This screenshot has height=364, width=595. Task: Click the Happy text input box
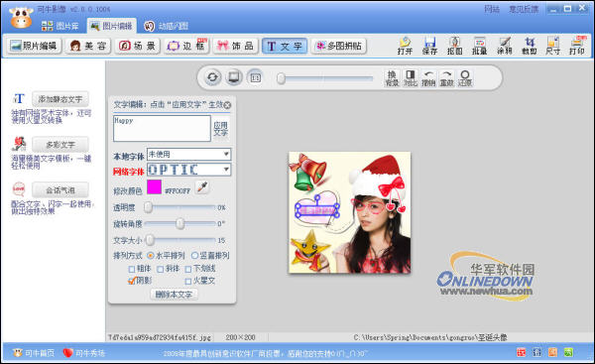point(162,128)
